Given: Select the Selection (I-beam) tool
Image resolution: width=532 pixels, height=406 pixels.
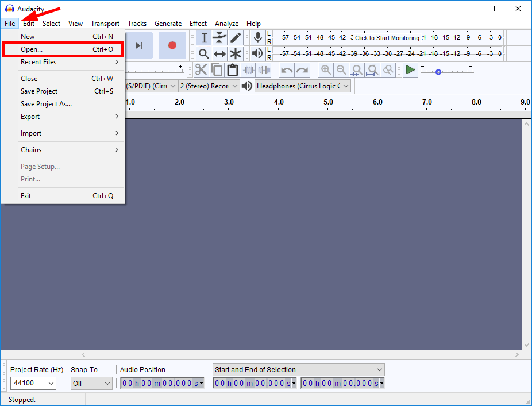Looking at the screenshot, I should [204, 38].
